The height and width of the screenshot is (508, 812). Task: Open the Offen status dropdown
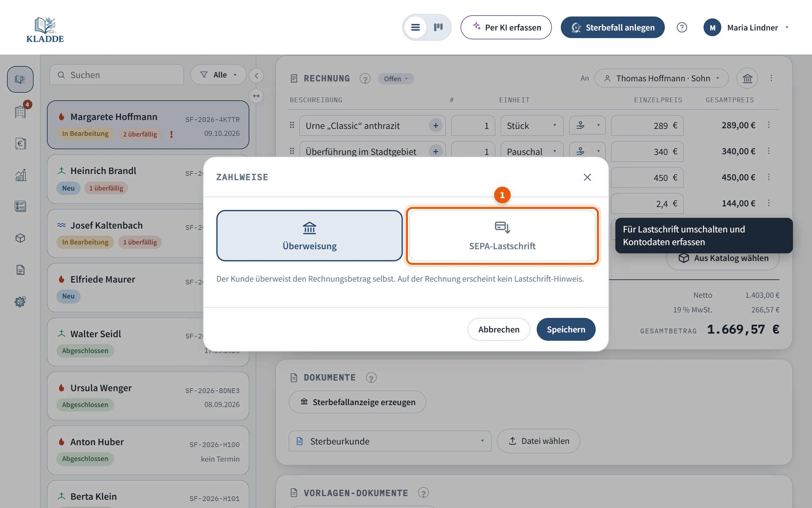pos(396,79)
